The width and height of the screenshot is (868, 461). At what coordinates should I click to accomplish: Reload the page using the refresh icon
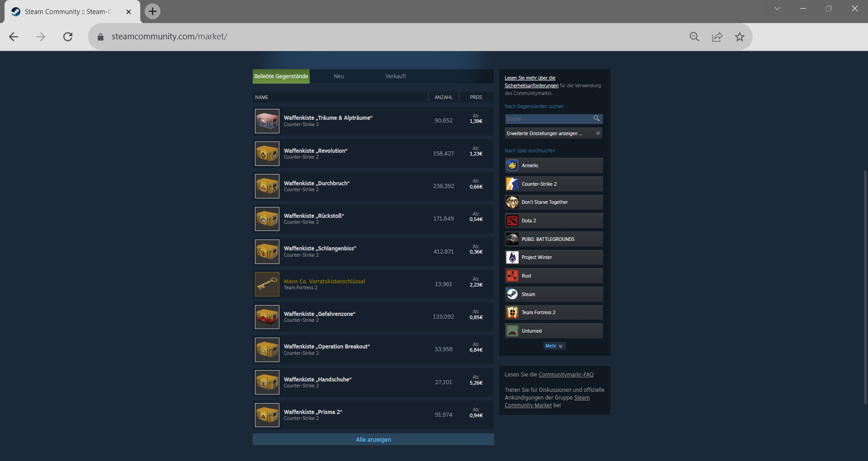tap(68, 37)
